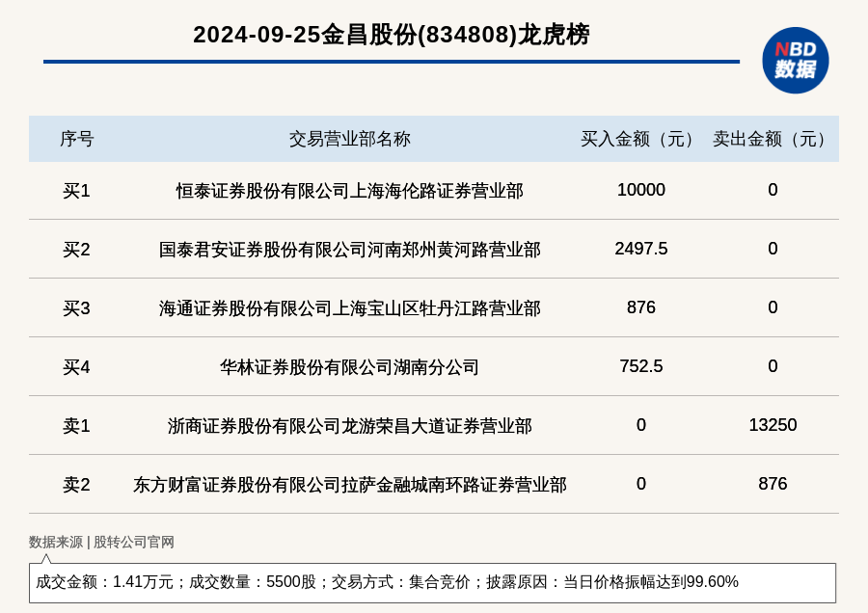868x613 pixels.
Task: Select the 买2 row label
Action: 76,250
